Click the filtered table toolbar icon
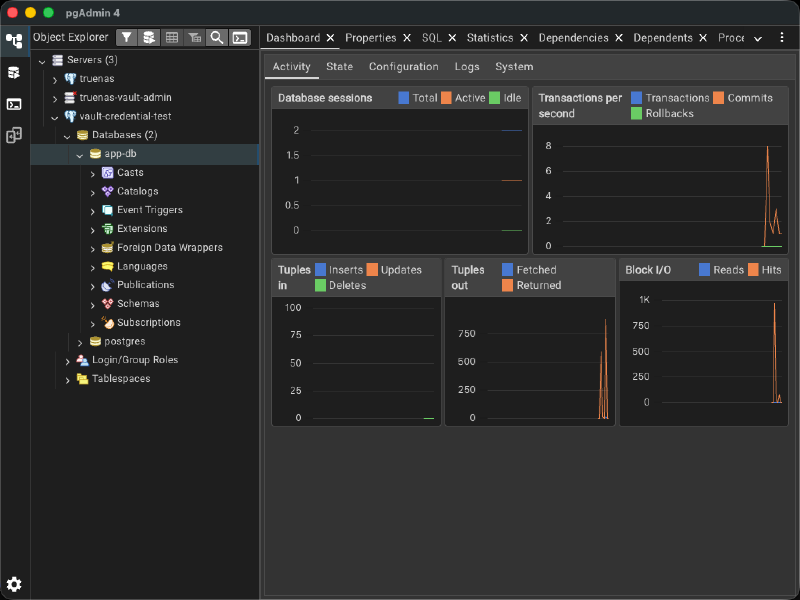Screen dimensions: 800x600 click(x=194, y=38)
